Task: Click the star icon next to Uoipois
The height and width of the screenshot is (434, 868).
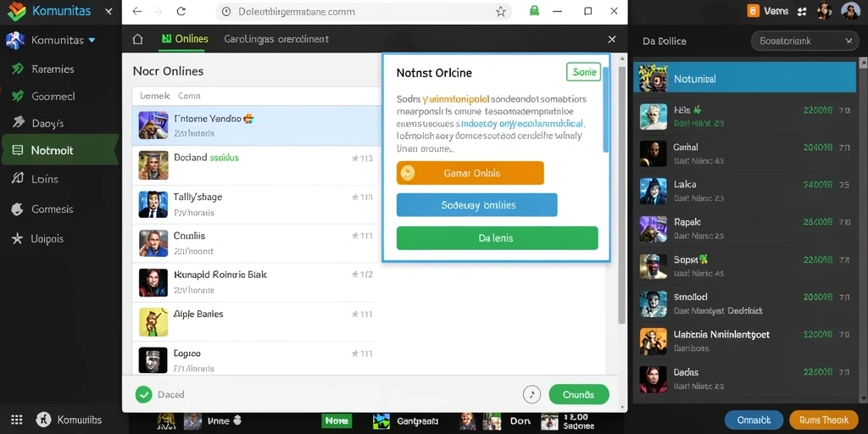Action: pos(17,238)
